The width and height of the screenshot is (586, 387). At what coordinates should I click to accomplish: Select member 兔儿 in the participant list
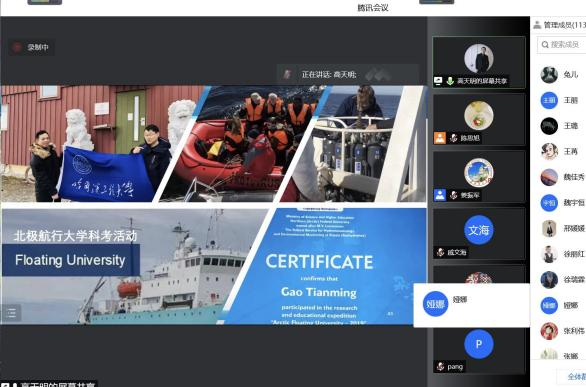click(x=561, y=75)
